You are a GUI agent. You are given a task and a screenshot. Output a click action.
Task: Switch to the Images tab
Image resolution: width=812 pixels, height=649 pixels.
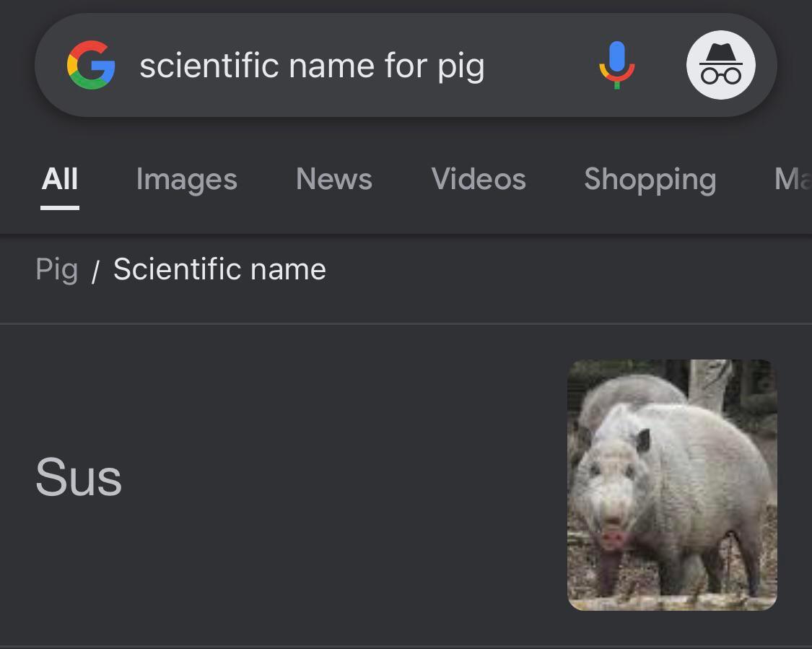186,179
